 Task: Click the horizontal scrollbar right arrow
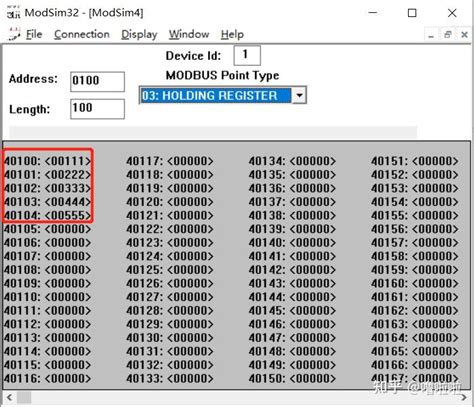[x=464, y=397]
